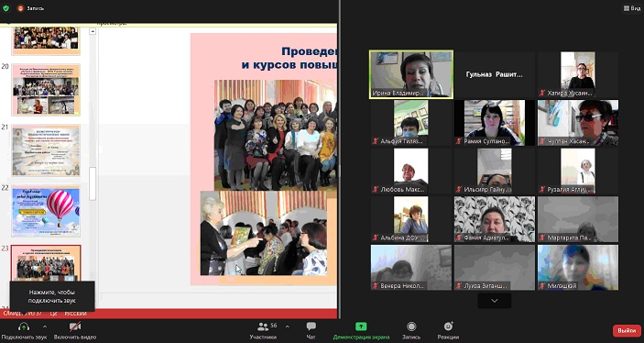Click muted microphone icon on Милюшкай tile
The height and width of the screenshot is (343, 644).
pos(542,286)
